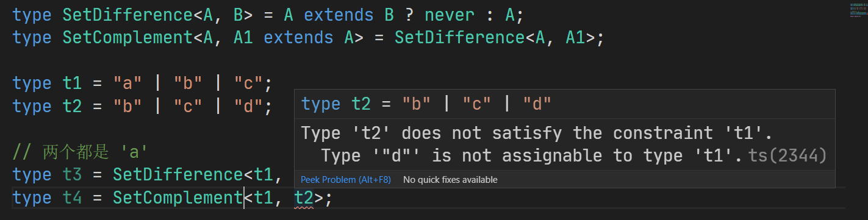This screenshot has height=220, width=868.
Task: Click the t3 type name in the editor
Action: point(73,175)
